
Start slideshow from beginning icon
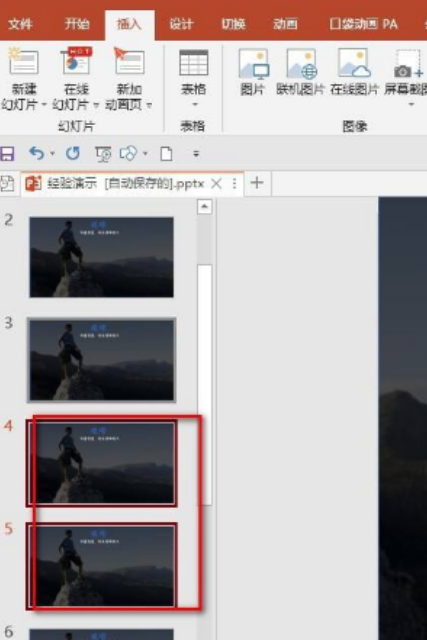click(x=103, y=154)
